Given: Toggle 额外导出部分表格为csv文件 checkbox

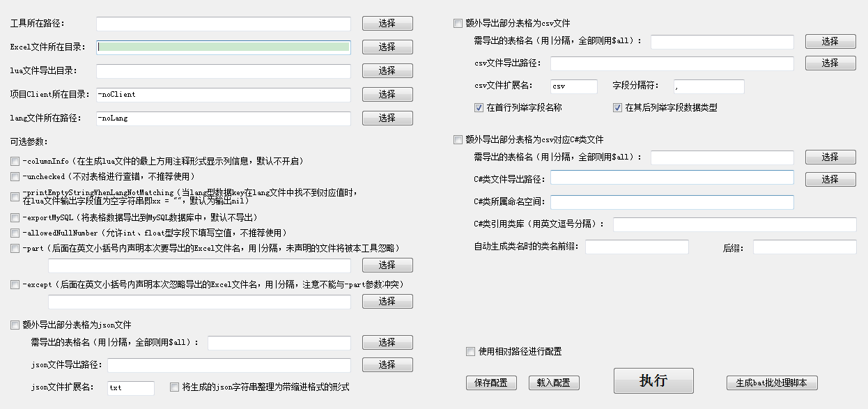Looking at the screenshot, I should point(458,23).
